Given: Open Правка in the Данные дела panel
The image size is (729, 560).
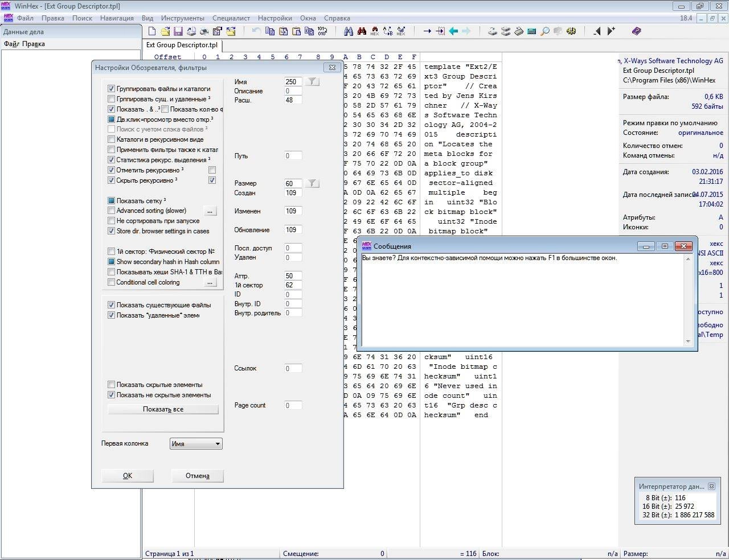Looking at the screenshot, I should click(x=34, y=44).
